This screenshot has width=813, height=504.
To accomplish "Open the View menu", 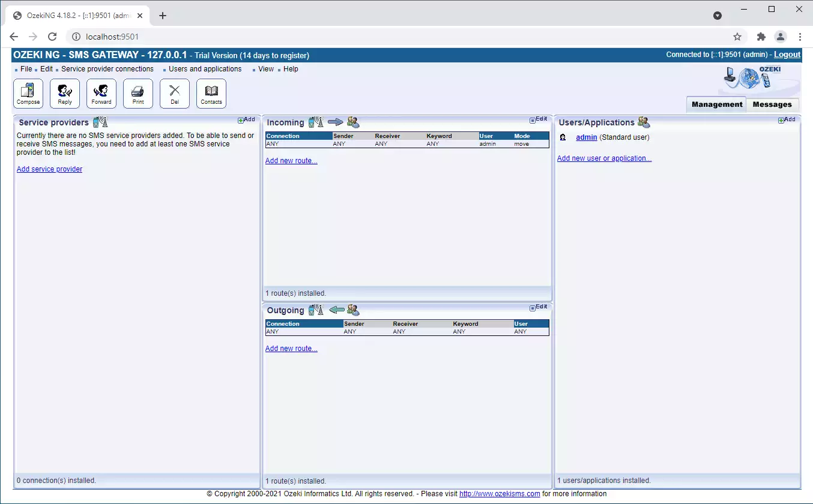I will 266,69.
